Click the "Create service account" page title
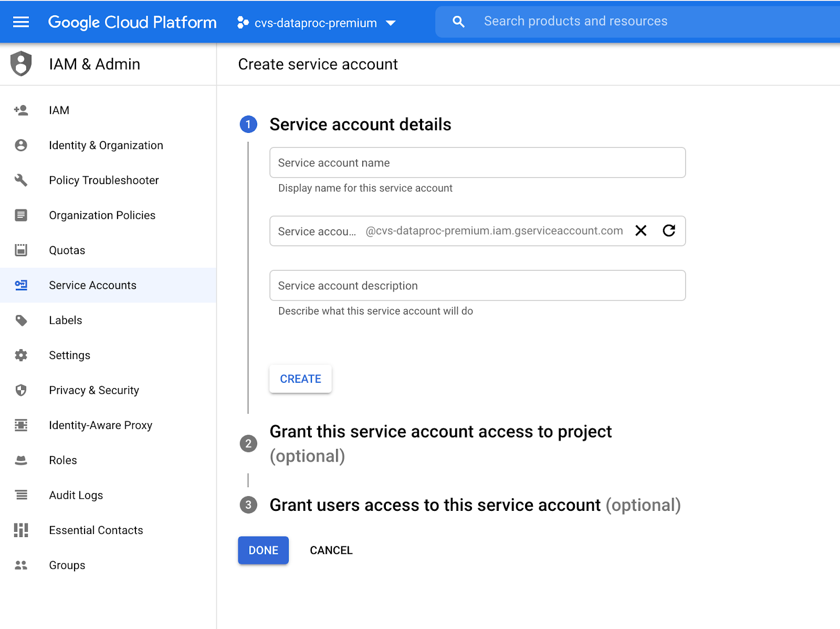Screen dimensions: 840x629 click(318, 64)
